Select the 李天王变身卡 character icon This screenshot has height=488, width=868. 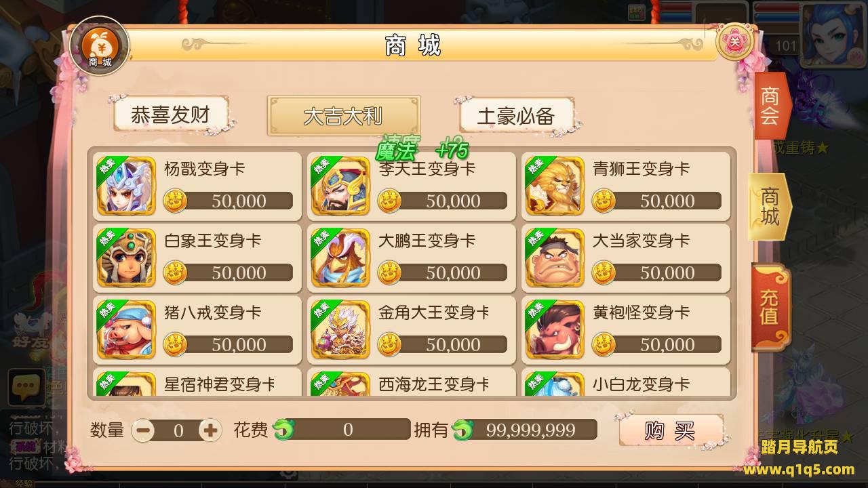(340, 186)
